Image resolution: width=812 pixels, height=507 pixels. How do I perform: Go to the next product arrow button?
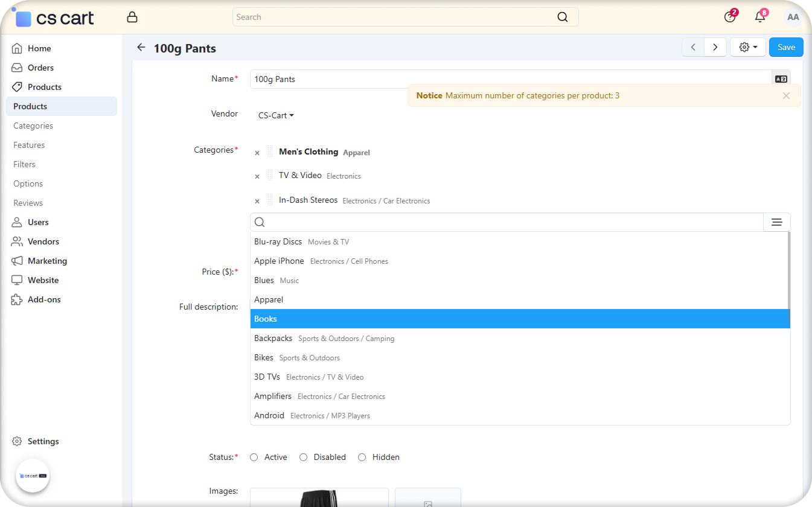(715, 47)
